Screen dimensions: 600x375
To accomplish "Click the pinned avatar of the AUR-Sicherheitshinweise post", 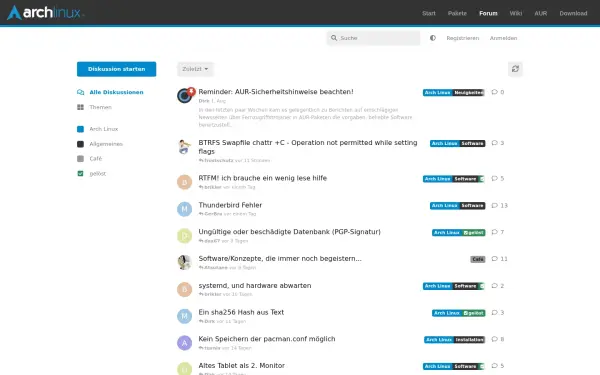I will pyautogui.click(x=184, y=95).
